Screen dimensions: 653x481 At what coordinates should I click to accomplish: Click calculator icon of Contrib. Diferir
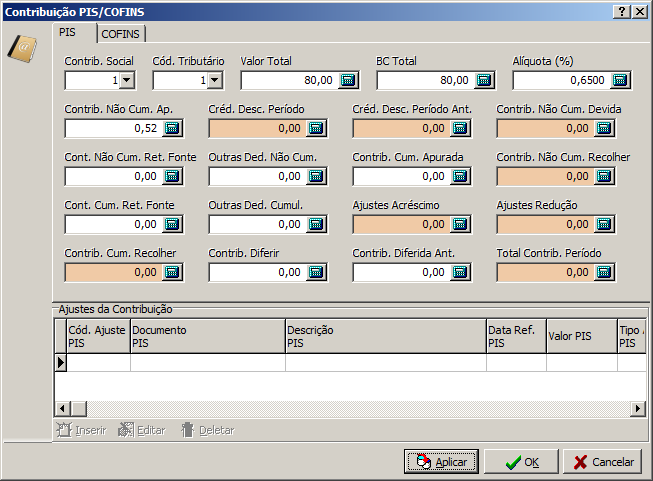coord(316,272)
